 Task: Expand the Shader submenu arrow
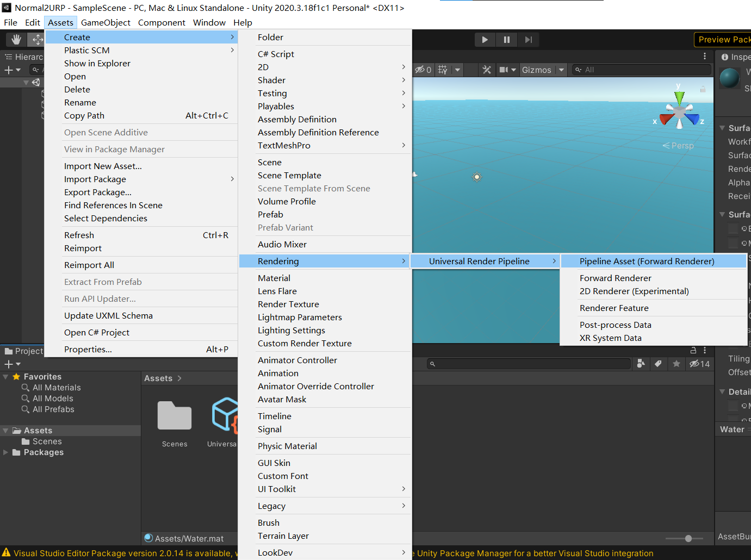[404, 80]
